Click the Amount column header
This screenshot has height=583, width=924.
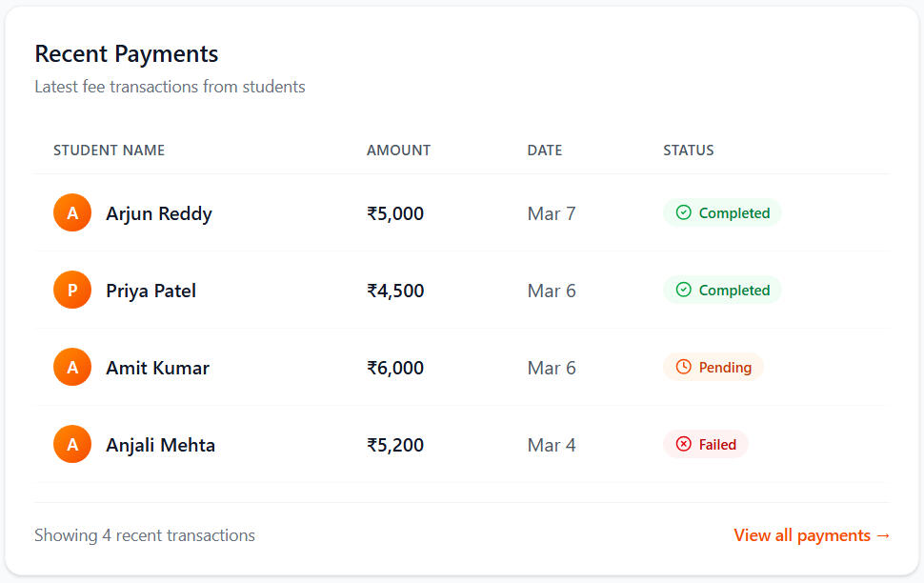click(x=398, y=151)
